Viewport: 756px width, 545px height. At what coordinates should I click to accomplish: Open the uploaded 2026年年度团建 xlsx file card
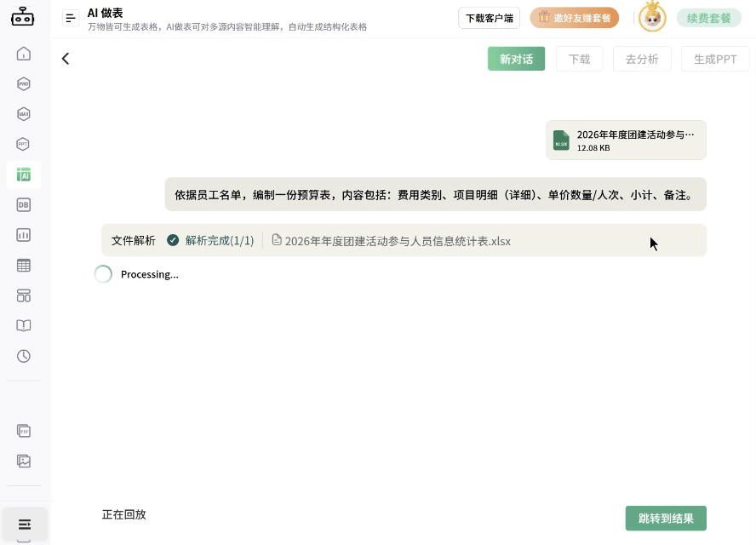(x=626, y=140)
